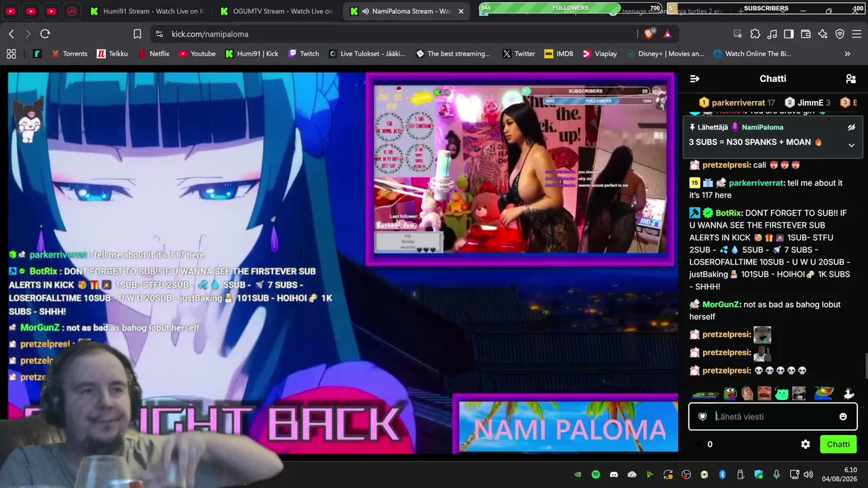View site information icon in address bar
Viewport: 868px width, 488px height.
(x=159, y=34)
